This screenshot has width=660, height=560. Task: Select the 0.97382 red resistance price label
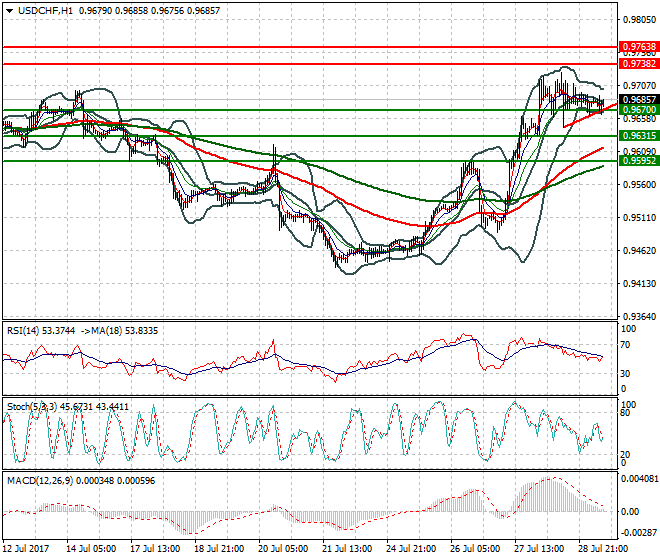639,64
